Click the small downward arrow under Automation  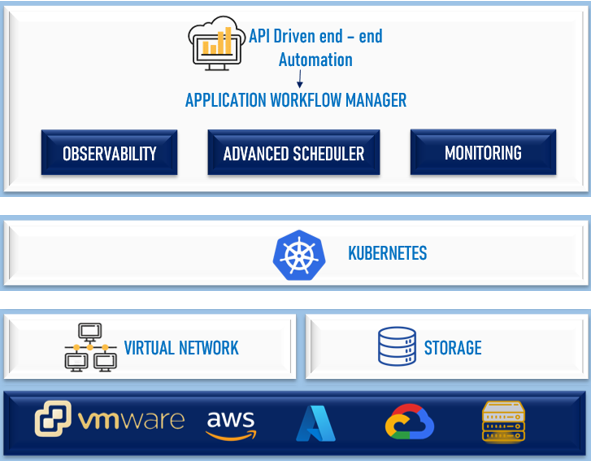(x=300, y=79)
